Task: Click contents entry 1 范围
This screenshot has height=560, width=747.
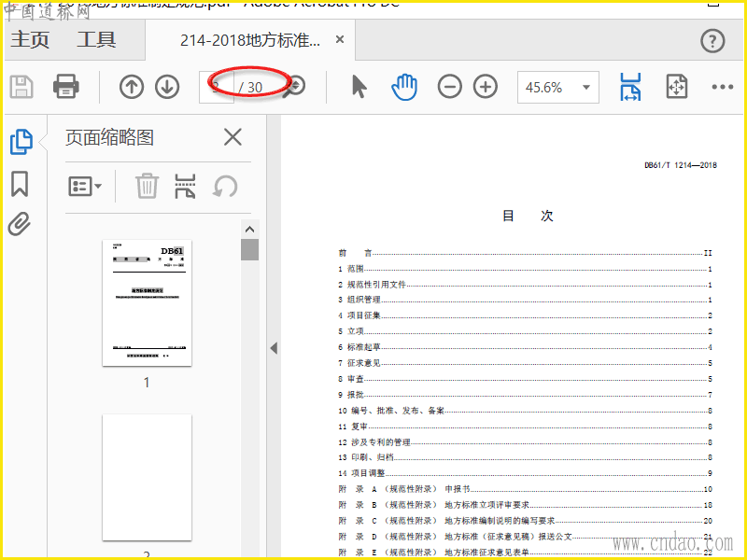Action: coord(525,269)
